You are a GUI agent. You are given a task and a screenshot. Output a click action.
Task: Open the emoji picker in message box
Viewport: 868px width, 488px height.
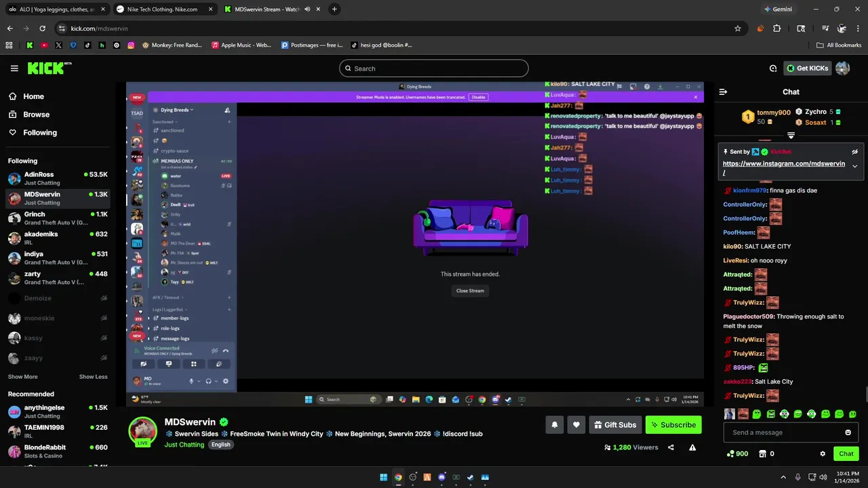click(x=848, y=432)
